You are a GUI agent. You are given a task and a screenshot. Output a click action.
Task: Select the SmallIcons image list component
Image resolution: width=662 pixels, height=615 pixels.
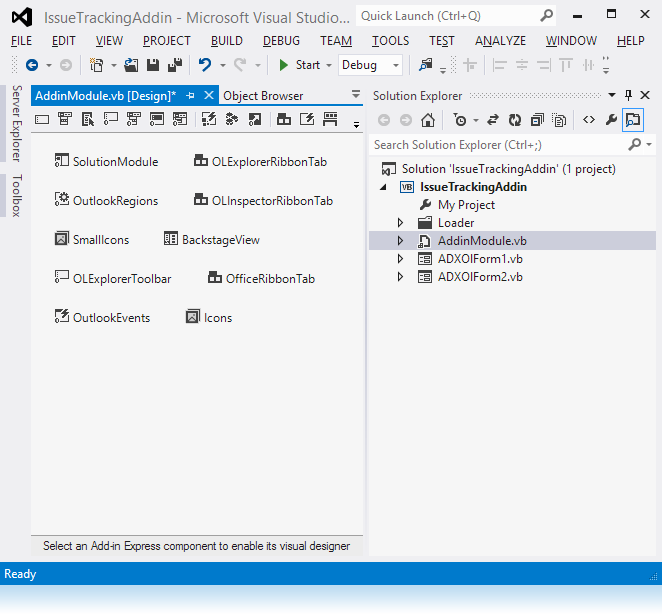[x=92, y=240]
